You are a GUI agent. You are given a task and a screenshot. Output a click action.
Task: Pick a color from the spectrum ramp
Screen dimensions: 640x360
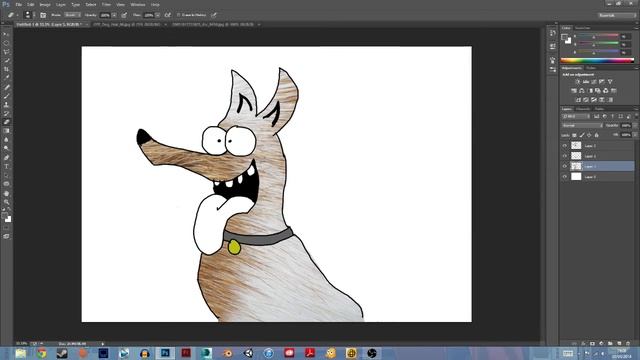[x=597, y=60]
